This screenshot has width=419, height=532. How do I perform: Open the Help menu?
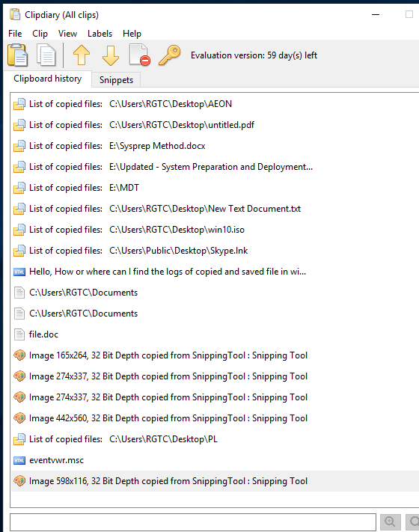coord(132,34)
